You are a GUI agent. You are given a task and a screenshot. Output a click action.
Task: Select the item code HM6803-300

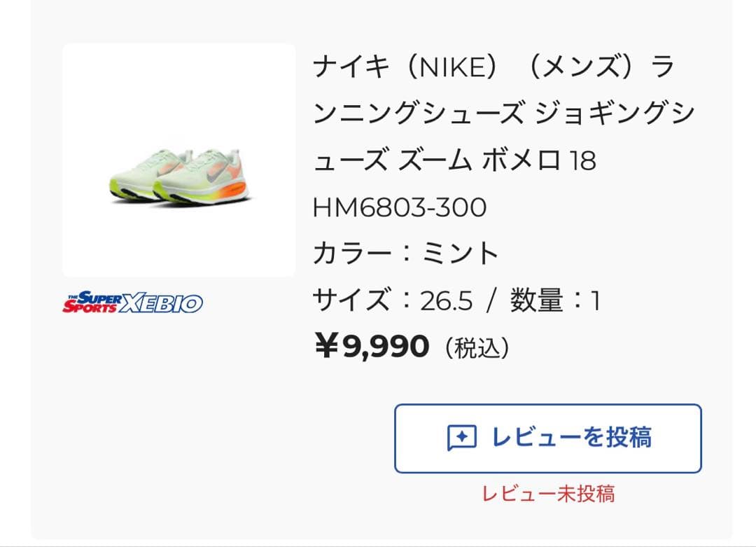[402, 207]
